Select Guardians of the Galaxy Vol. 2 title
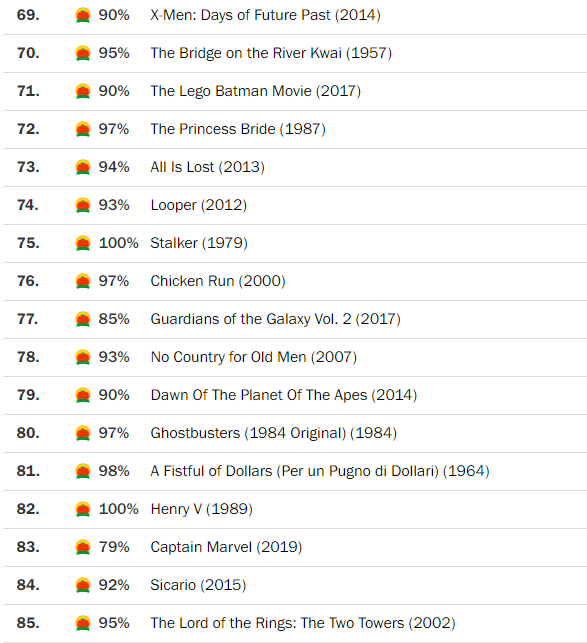The height and width of the screenshot is (643, 587). pos(276,319)
